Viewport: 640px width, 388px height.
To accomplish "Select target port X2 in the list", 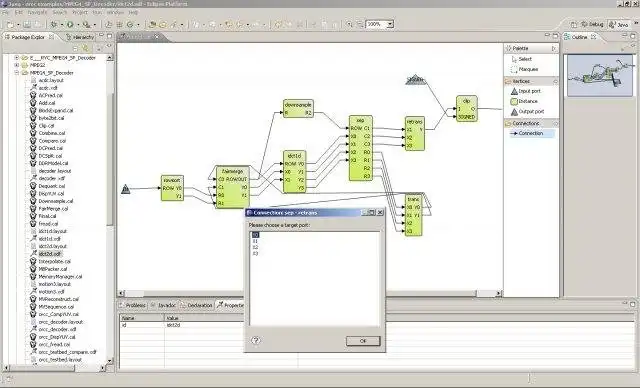I will [x=256, y=247].
